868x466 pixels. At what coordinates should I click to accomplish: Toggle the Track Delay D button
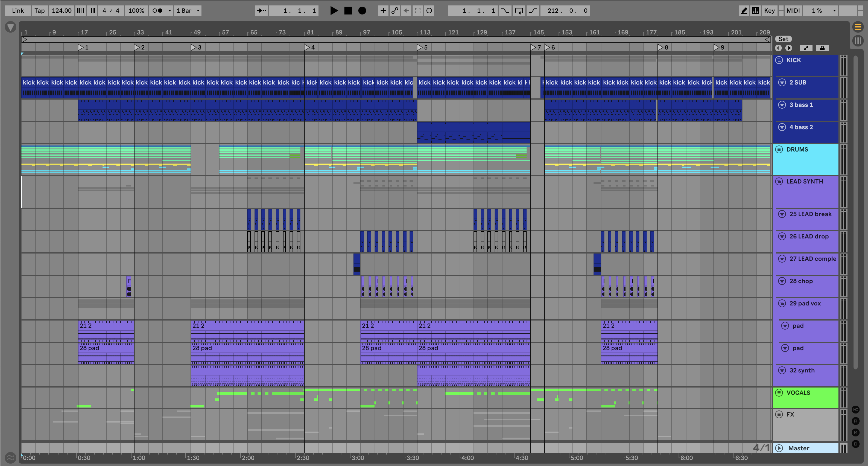856,444
